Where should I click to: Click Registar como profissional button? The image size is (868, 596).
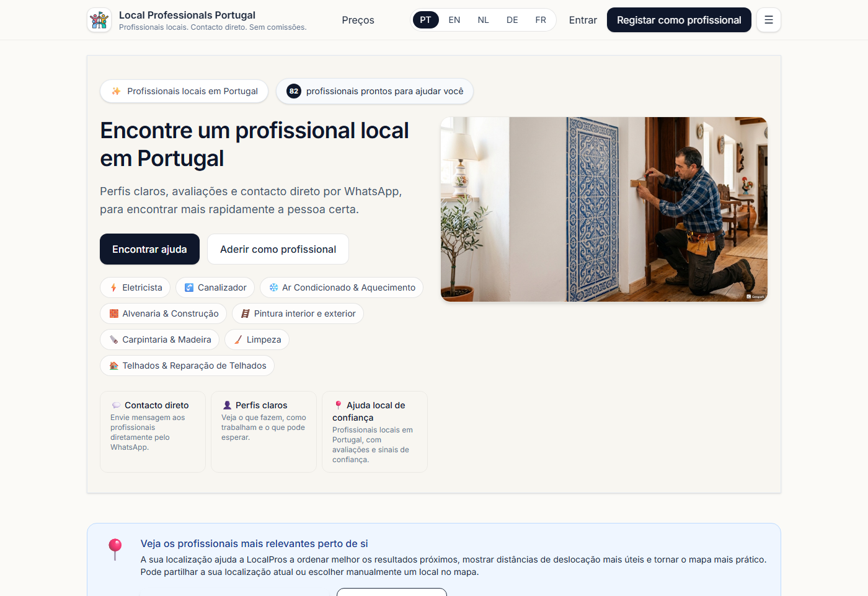[679, 20]
